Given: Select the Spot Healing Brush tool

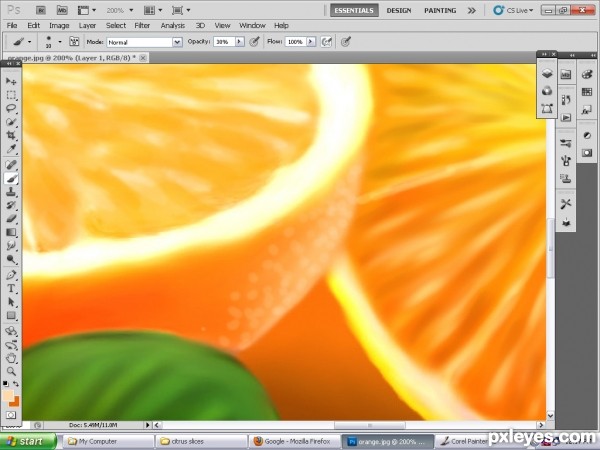Looking at the screenshot, I should [11, 165].
